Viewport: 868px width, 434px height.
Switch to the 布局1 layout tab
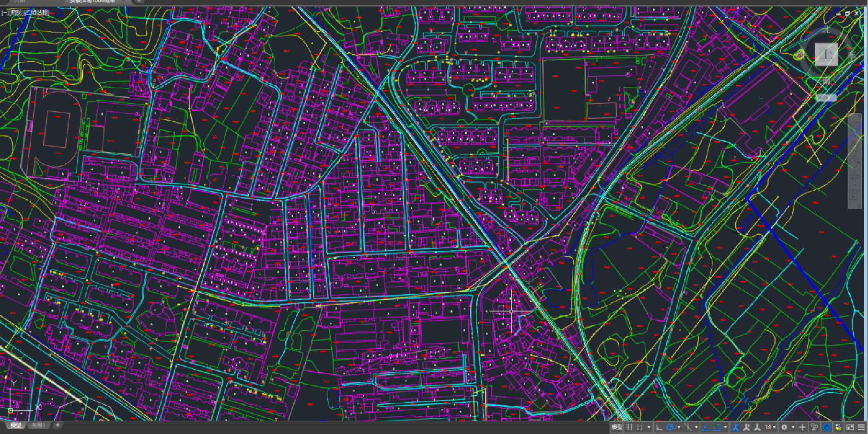tap(38, 425)
